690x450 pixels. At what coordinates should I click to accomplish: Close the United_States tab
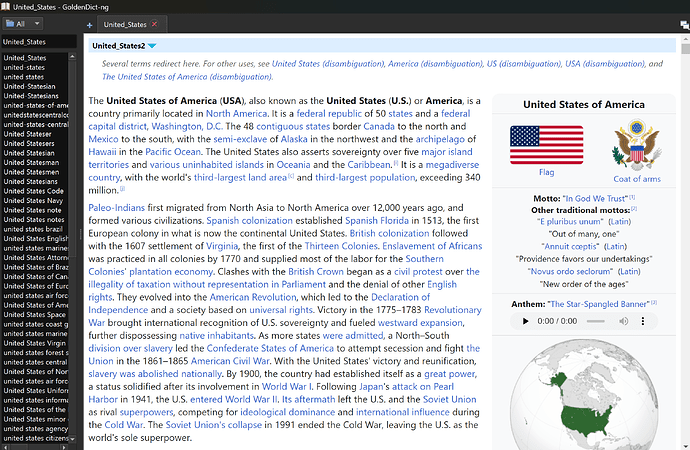point(154,23)
